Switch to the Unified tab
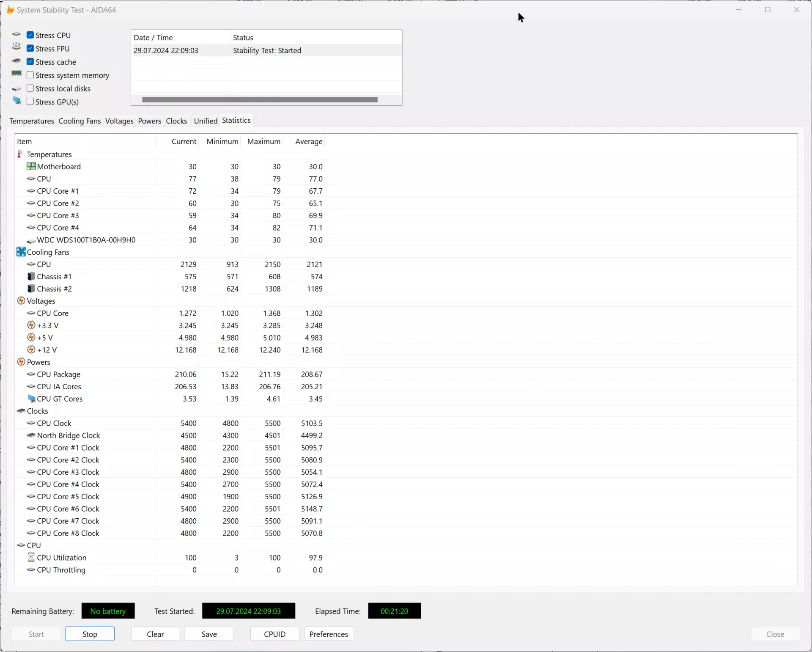The image size is (812, 652). click(x=206, y=121)
